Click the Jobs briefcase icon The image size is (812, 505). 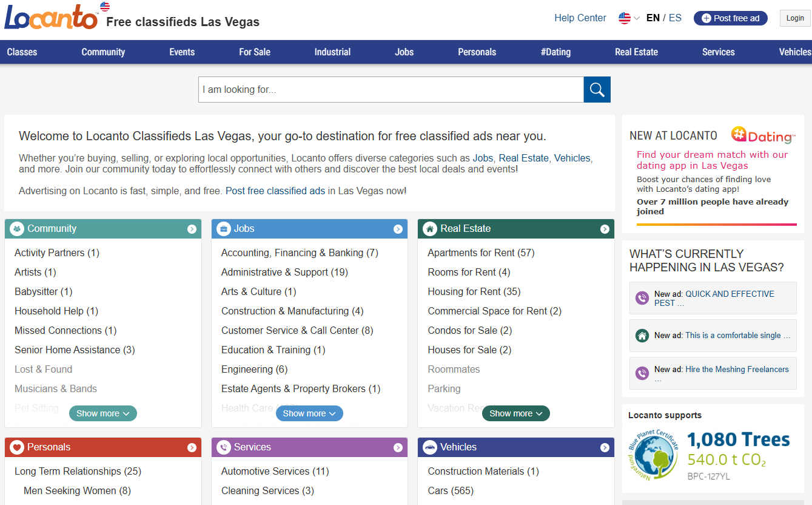coord(224,229)
